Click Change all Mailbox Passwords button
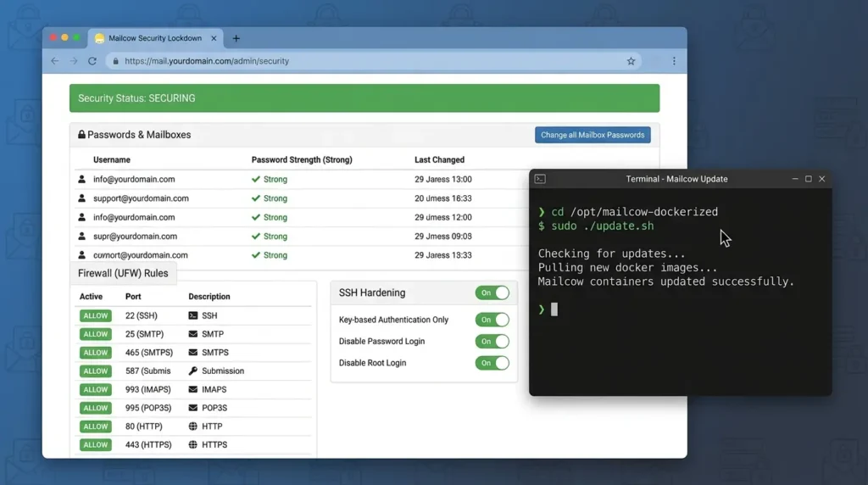This screenshot has width=868, height=485. click(x=593, y=135)
